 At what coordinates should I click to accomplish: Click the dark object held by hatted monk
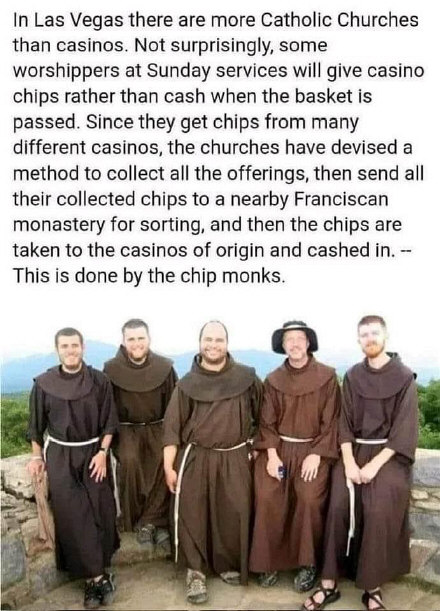tap(283, 471)
